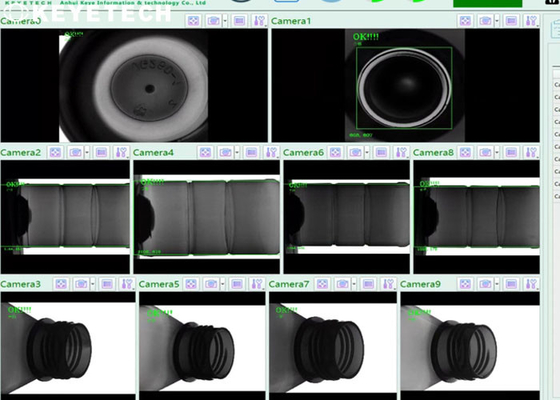Click the Camera6 snapshot camera icon
560x400 pixels.
point(355,152)
